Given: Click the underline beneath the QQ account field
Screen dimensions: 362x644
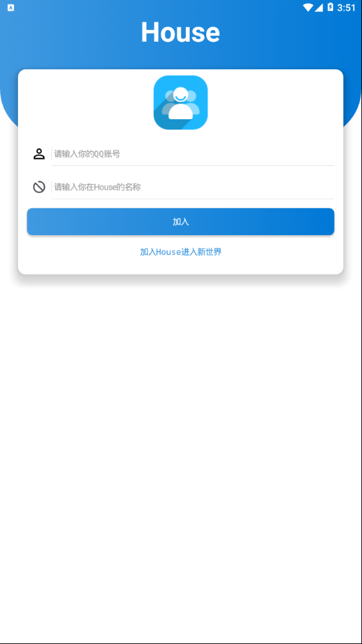Looking at the screenshot, I should tap(193, 165).
